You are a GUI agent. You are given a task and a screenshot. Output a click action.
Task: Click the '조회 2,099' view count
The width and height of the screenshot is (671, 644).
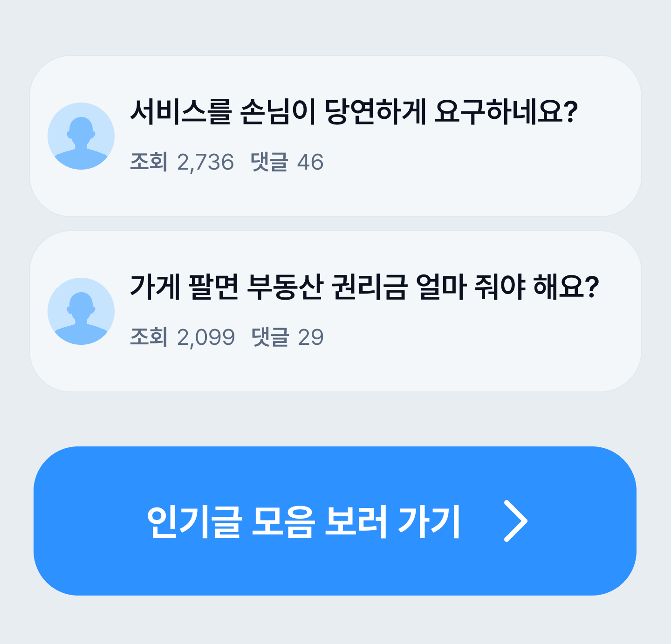(x=182, y=337)
